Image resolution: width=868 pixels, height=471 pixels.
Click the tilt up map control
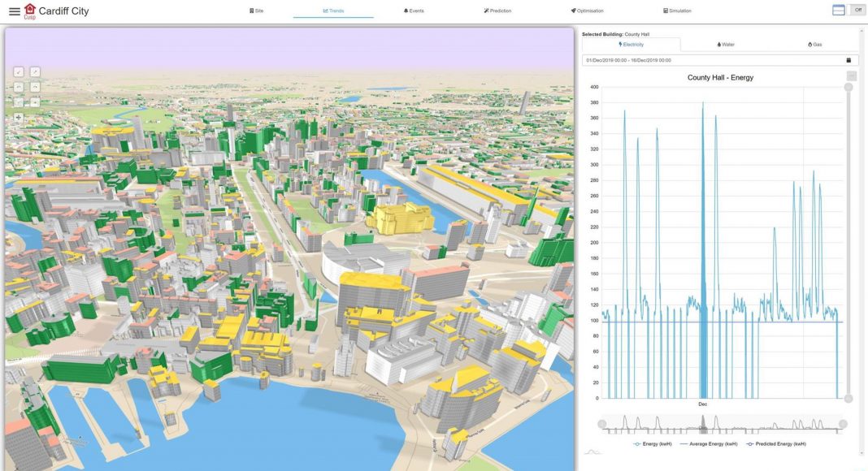[x=35, y=71]
